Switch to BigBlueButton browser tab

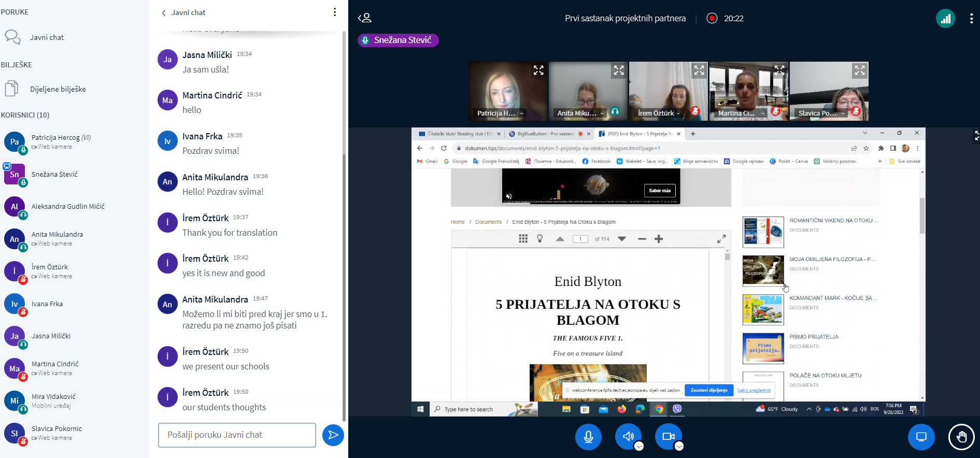point(549,134)
